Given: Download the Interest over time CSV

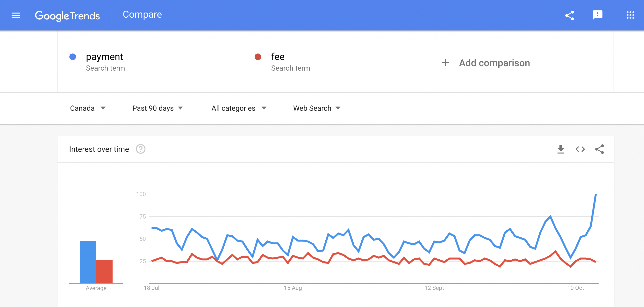Looking at the screenshot, I should (561, 149).
